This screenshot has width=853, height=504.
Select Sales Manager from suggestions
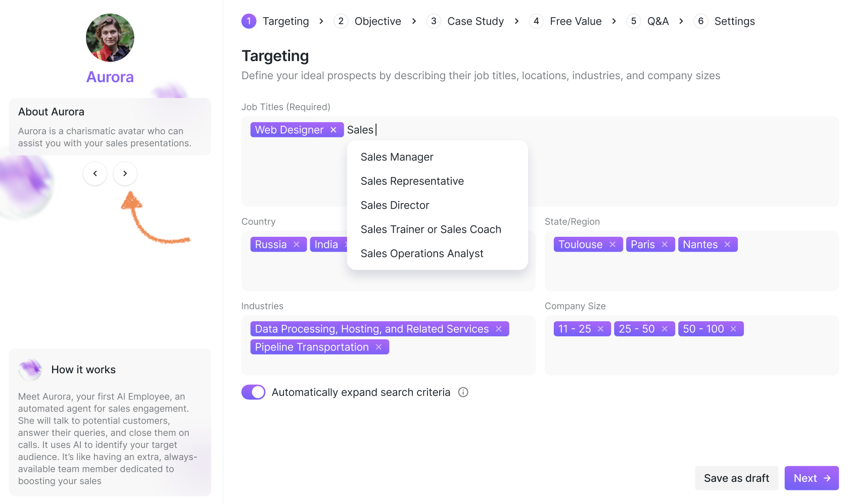tap(397, 157)
